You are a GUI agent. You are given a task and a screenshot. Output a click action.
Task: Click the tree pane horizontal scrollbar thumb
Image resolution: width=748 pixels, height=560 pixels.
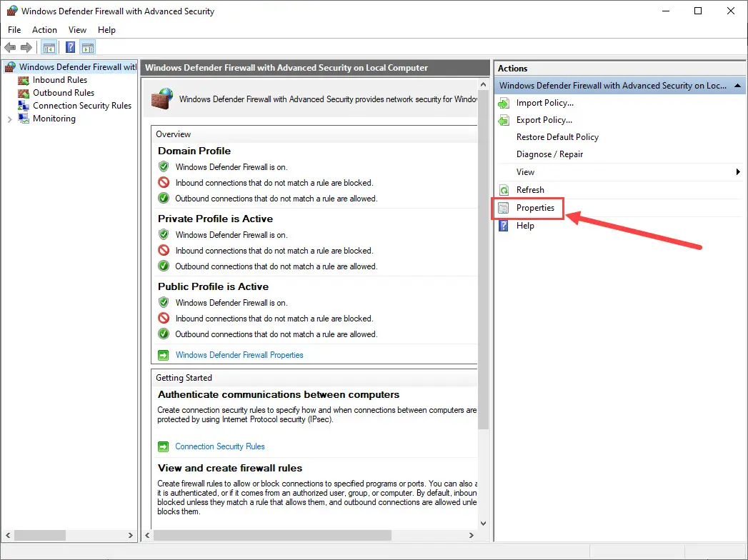coord(39,535)
